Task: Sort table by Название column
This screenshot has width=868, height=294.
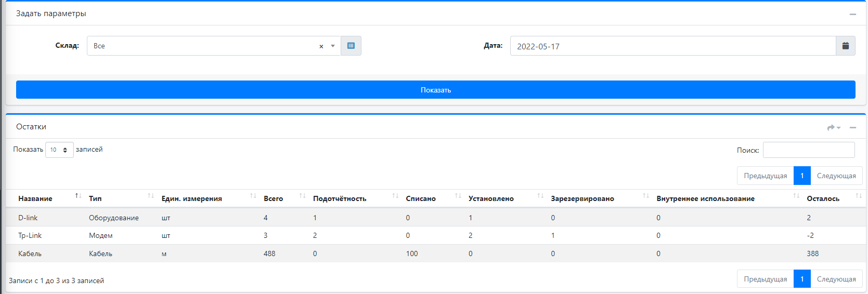Action: pos(35,198)
